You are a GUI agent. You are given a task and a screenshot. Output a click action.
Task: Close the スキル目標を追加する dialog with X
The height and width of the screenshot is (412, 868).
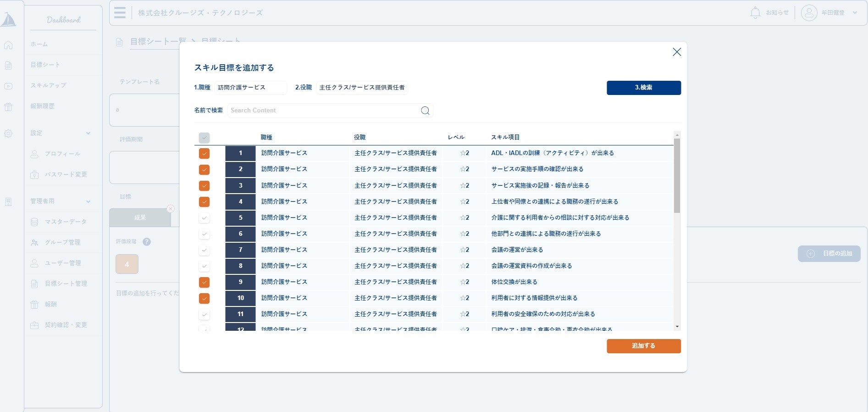[677, 52]
